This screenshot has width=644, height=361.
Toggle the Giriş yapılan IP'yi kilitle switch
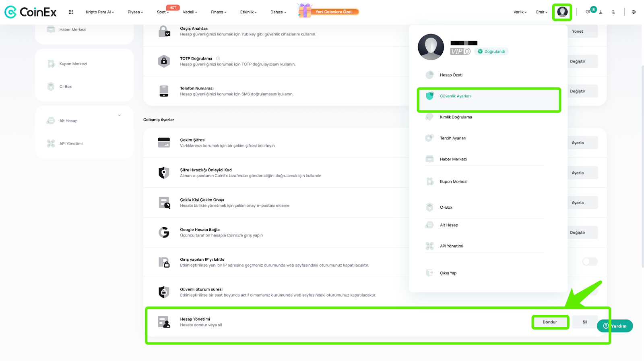coord(590,262)
